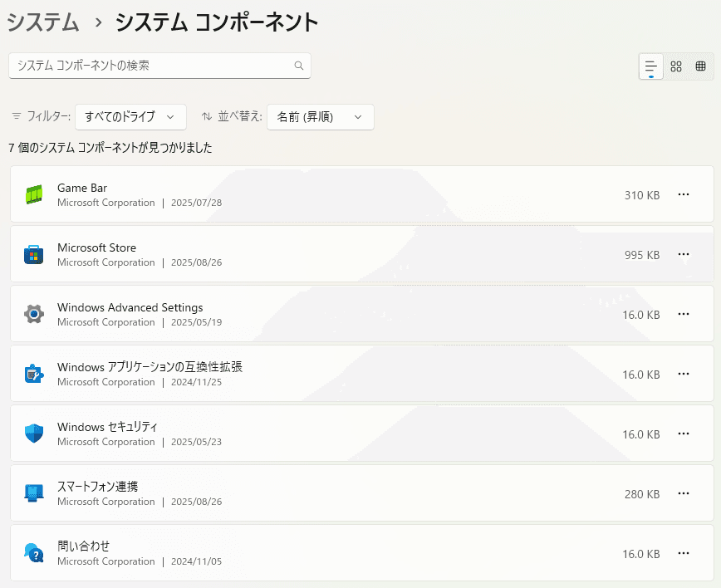721x588 pixels.
Task: Click the date 2024/11/05
Action: [196, 561]
